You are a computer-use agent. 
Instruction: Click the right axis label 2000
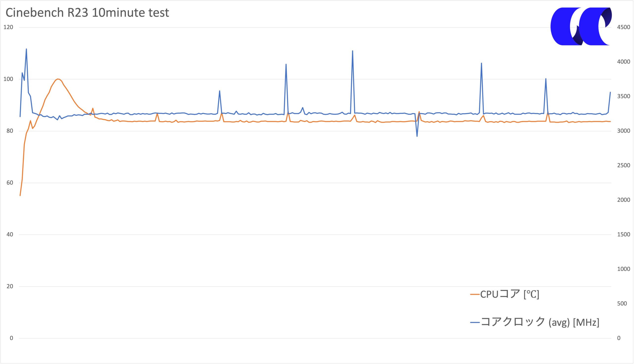(624, 200)
